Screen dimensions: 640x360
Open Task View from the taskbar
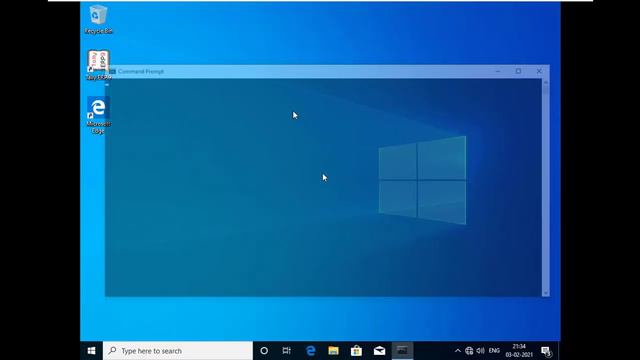287,351
